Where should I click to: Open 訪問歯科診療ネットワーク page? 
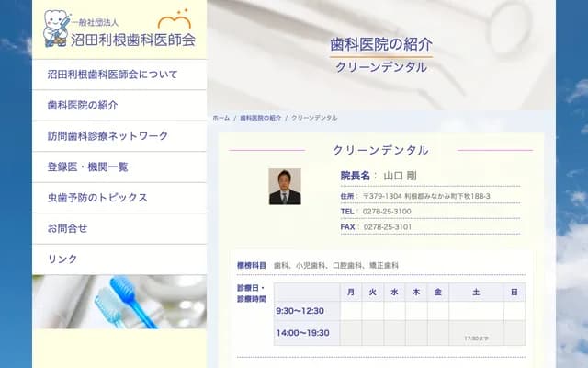pos(107,136)
